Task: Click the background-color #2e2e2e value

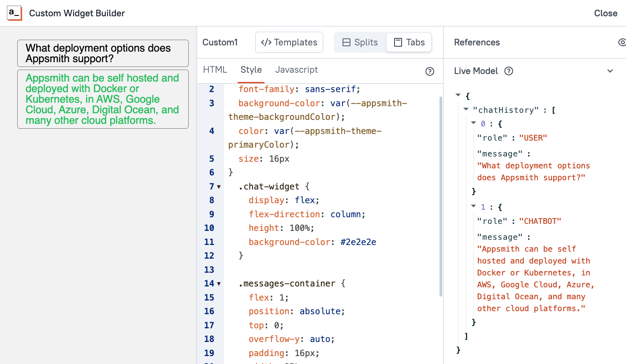Action: click(358, 242)
